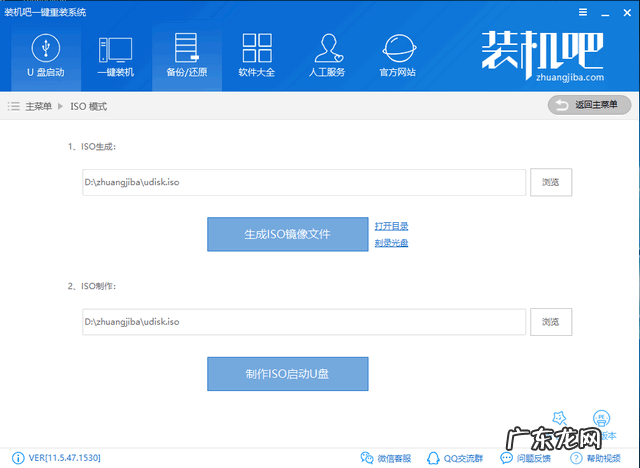Click the ISO制作 path input field
The image size is (640, 468).
(304, 322)
